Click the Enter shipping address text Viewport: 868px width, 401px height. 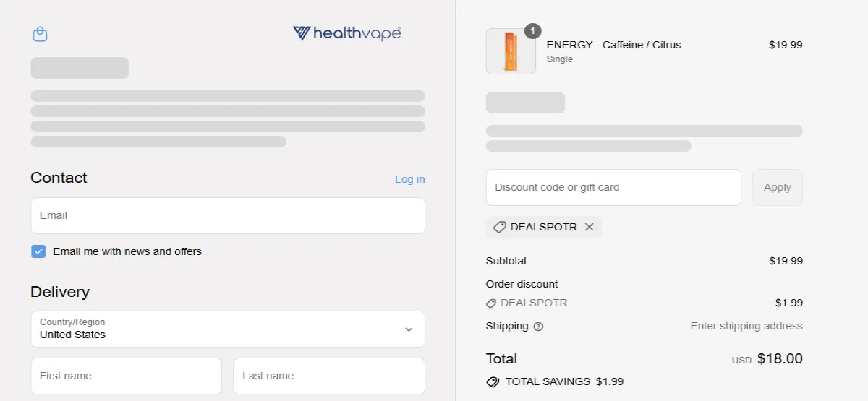coord(746,326)
